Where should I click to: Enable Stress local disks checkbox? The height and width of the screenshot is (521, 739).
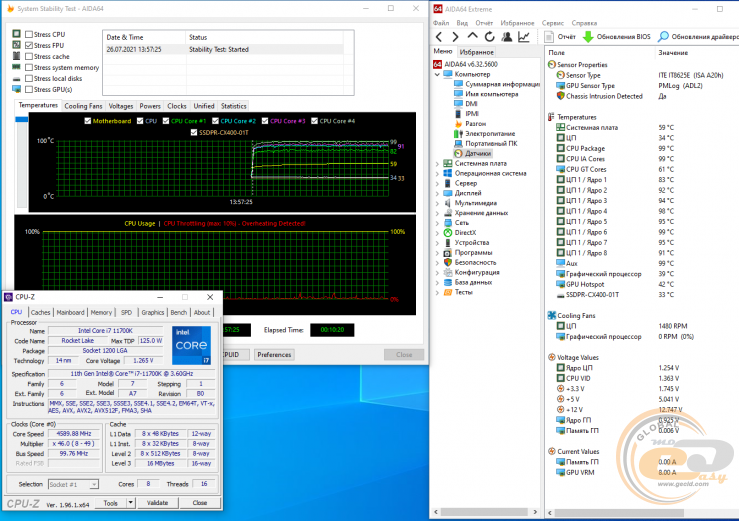[x=29, y=78]
